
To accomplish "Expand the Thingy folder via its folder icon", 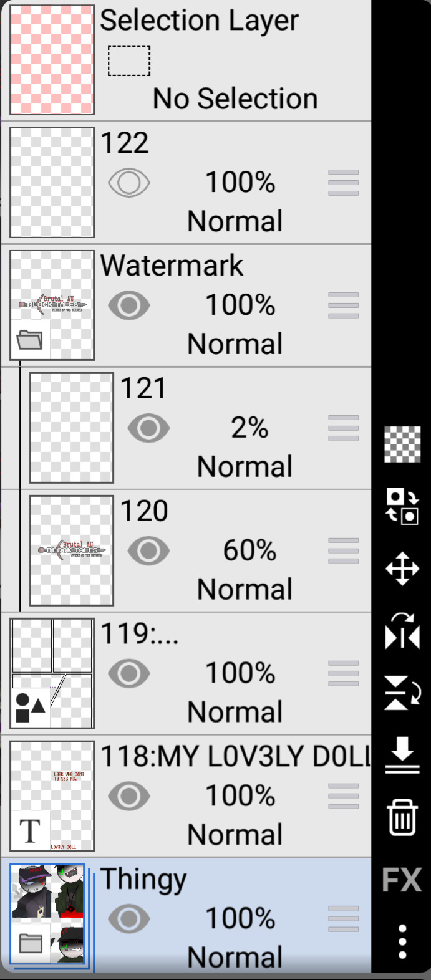I will pos(30,943).
